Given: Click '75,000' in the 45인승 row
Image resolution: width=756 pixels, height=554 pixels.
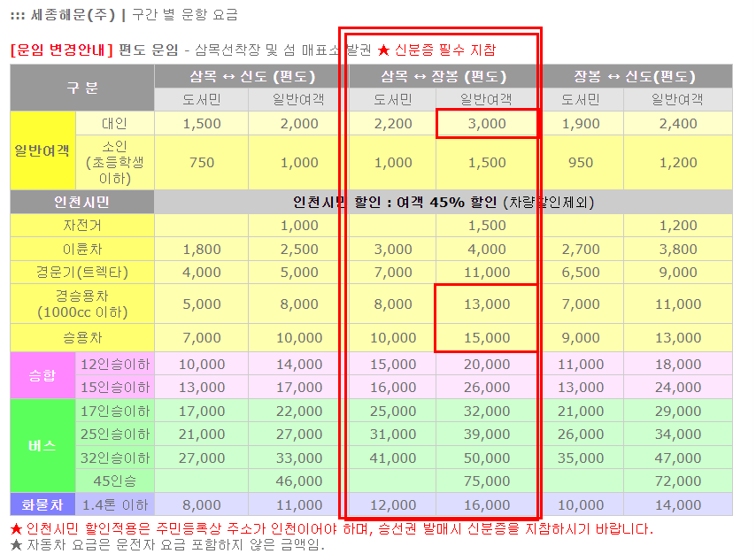Looking at the screenshot, I should [487, 481].
